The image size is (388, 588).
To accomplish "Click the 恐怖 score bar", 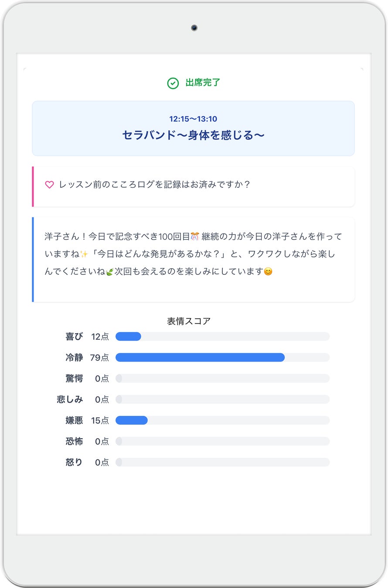I will pos(222,441).
